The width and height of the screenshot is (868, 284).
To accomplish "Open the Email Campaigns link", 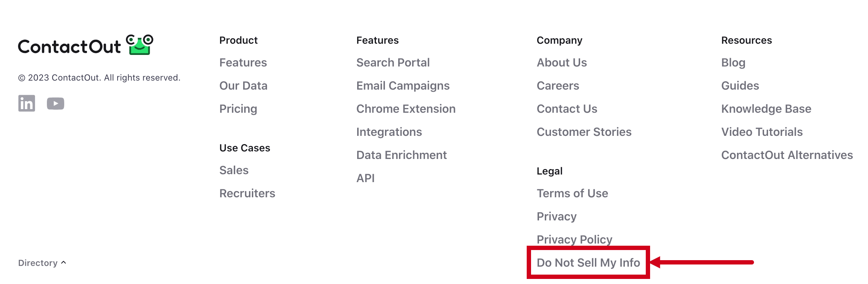I will click(403, 86).
